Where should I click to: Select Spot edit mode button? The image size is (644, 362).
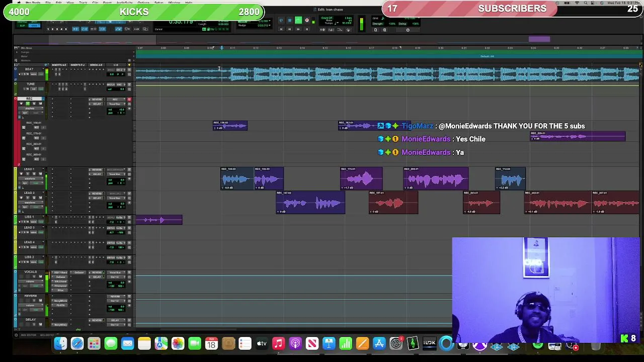(x=34, y=22)
